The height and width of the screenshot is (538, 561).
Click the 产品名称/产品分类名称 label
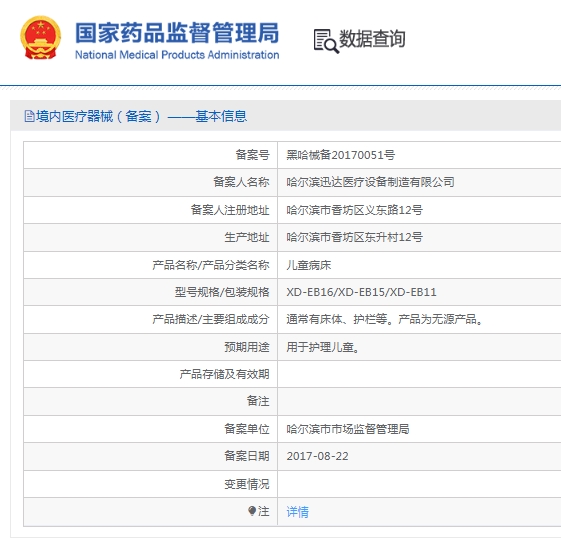coord(211,265)
